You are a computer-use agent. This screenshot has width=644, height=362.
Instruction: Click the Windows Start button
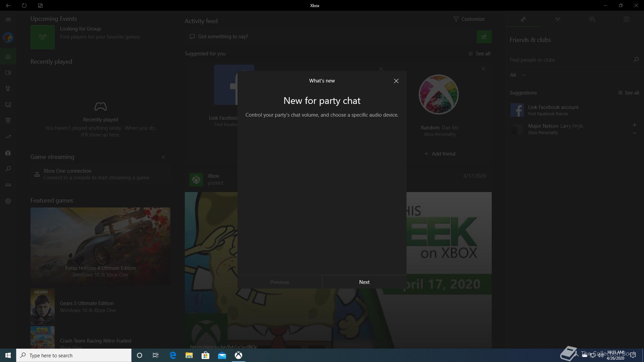(x=8, y=355)
